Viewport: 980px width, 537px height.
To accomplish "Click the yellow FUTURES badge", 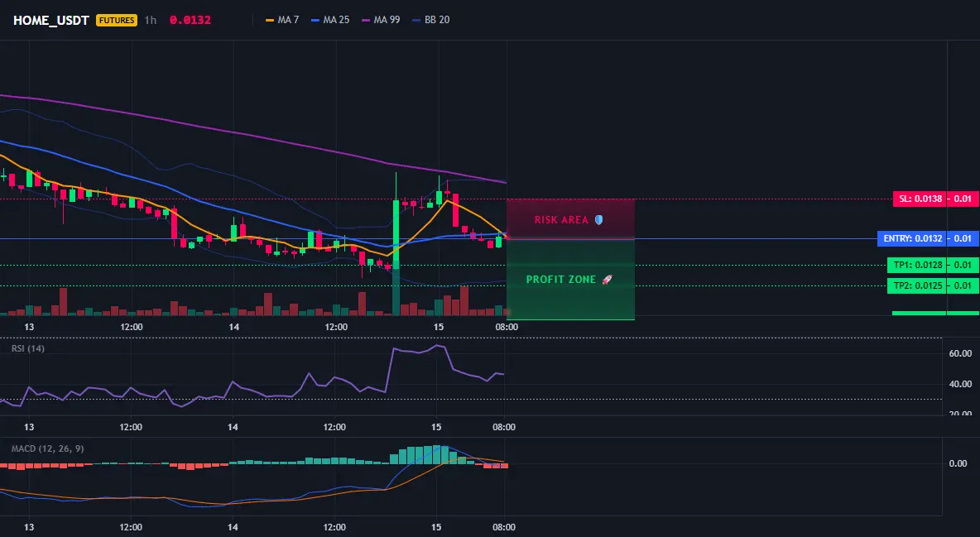I will click(x=116, y=20).
